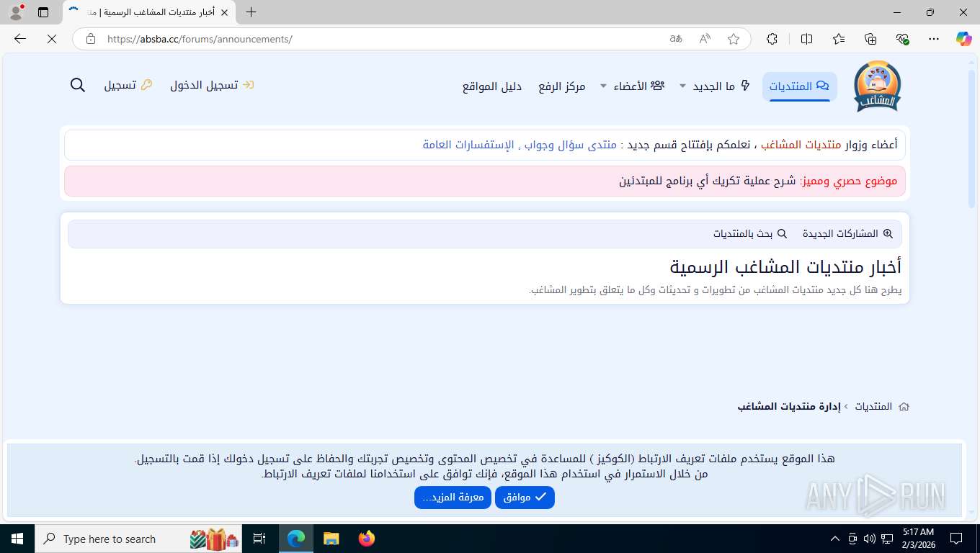Click the browser profile avatar
The image size is (980, 553).
point(16,12)
